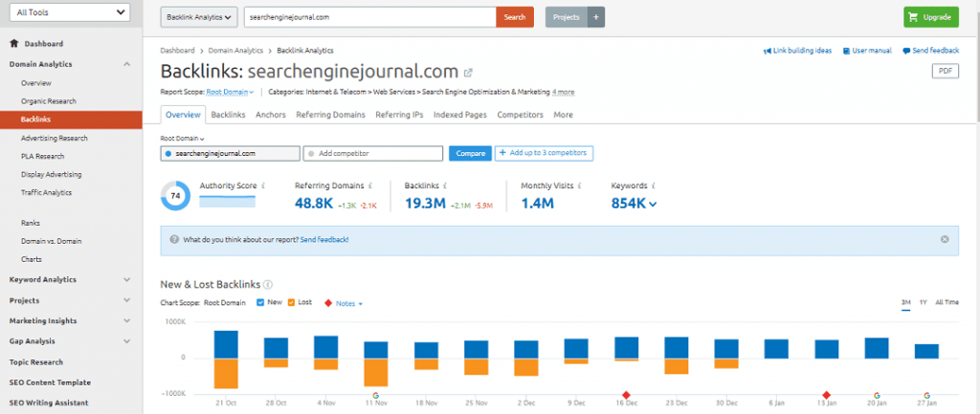Click the Google icon under 11 Nov
The width and height of the screenshot is (980, 414).
click(375, 395)
